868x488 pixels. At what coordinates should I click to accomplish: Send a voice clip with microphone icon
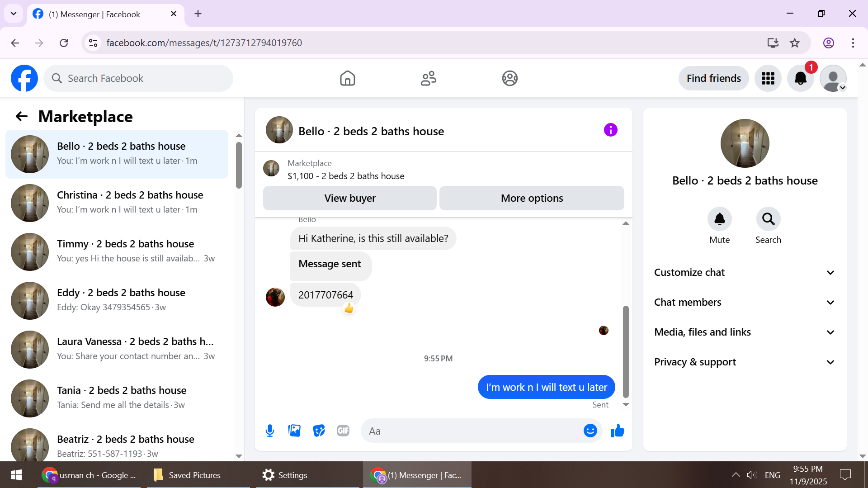(270, 431)
